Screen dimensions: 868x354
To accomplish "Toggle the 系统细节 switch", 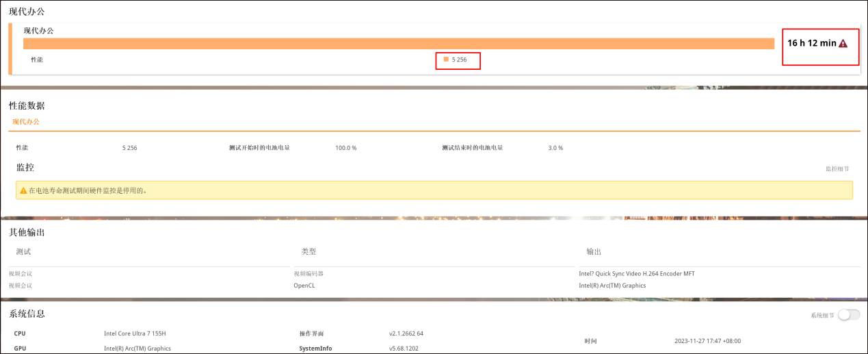I will pos(849,315).
